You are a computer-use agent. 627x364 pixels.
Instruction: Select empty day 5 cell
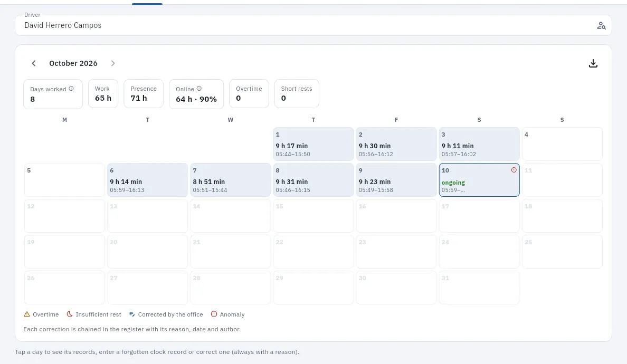pos(65,180)
